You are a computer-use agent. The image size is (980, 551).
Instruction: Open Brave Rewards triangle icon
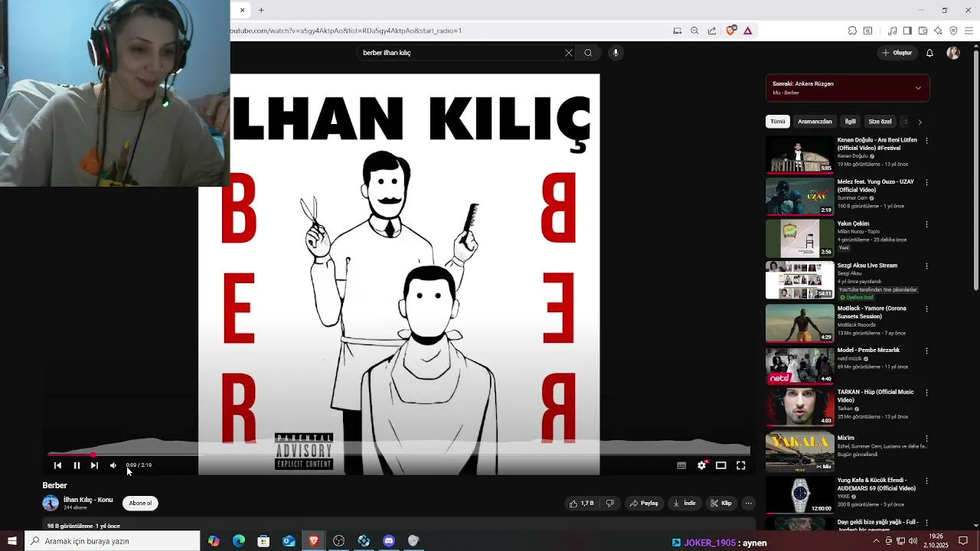747,31
